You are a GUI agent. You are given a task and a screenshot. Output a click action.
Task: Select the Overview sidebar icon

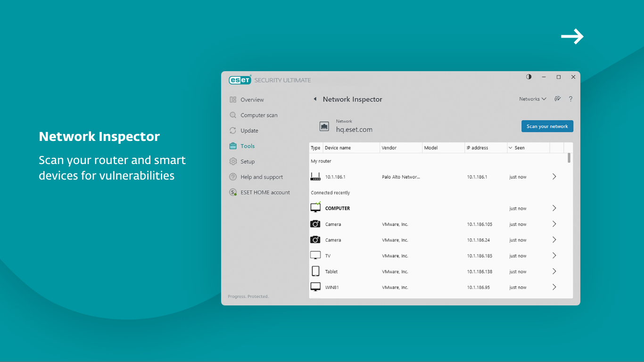[x=233, y=99]
